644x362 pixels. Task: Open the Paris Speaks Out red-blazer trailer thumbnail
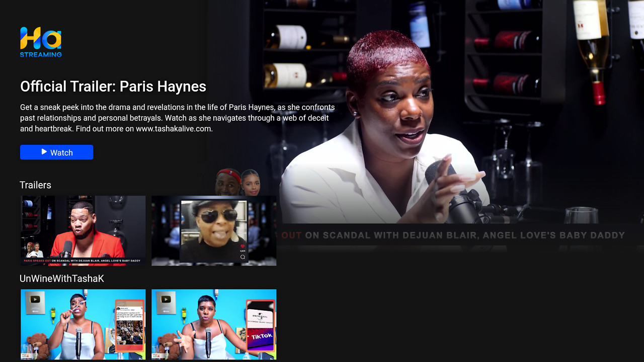83,230
